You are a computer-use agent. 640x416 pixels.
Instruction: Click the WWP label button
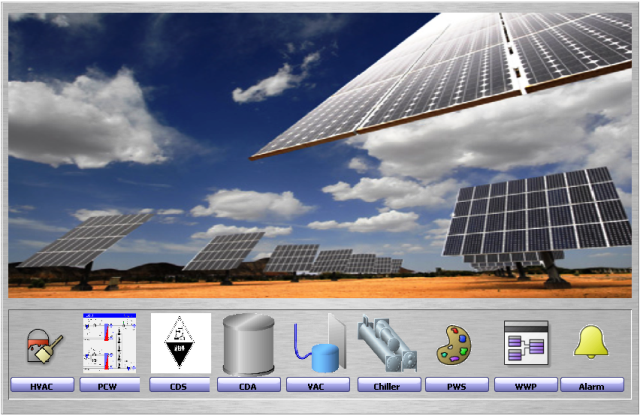pos(525,385)
